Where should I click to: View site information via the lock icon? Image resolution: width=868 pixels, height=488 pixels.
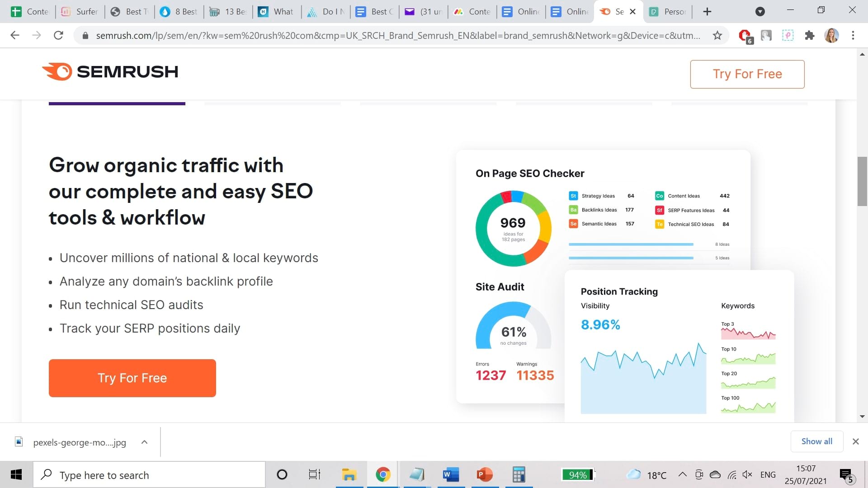coord(85,35)
